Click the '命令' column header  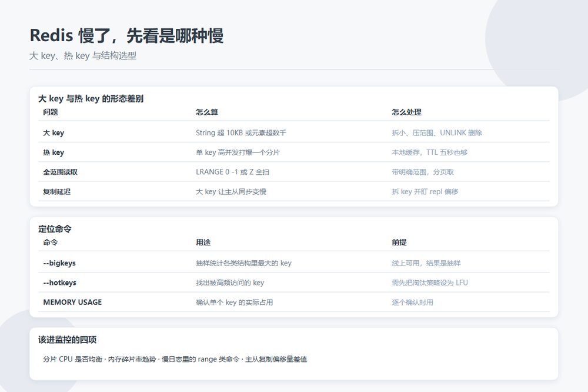51,242
